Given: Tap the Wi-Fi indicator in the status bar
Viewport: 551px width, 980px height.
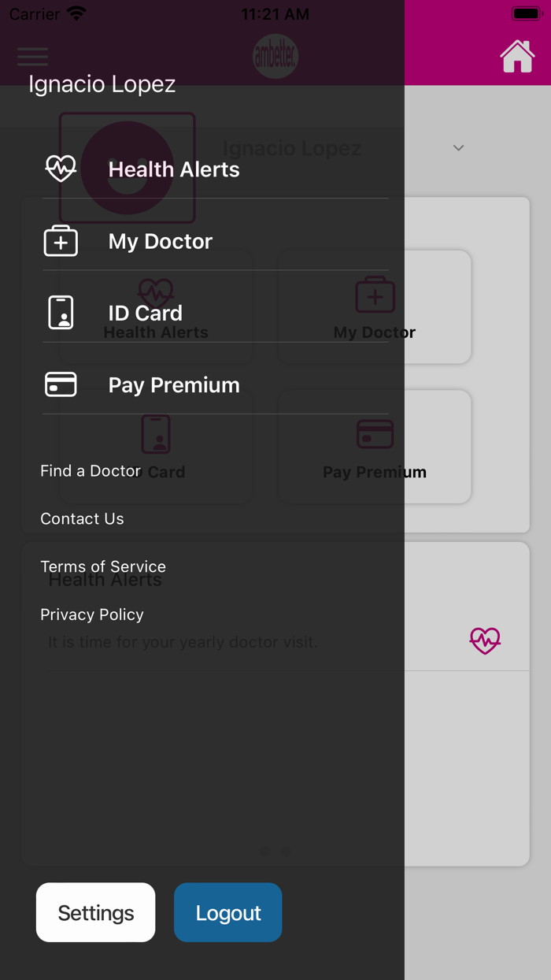Looking at the screenshot, I should [x=76, y=13].
